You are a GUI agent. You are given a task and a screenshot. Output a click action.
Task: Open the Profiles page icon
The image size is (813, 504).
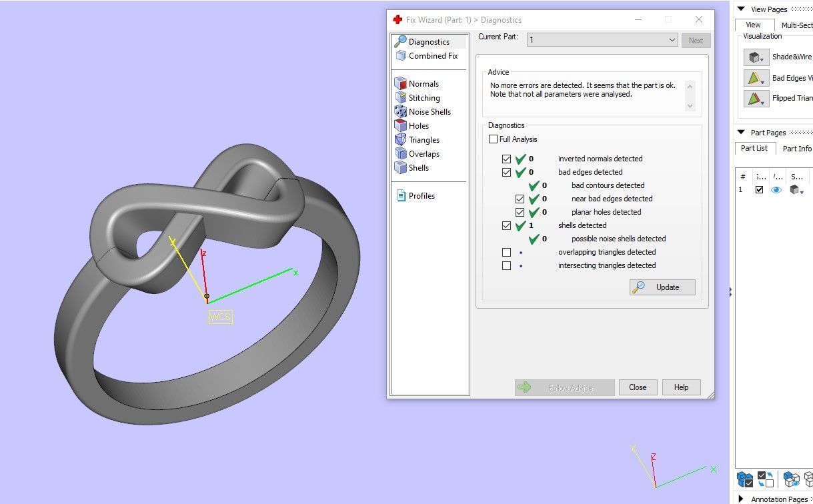click(401, 196)
